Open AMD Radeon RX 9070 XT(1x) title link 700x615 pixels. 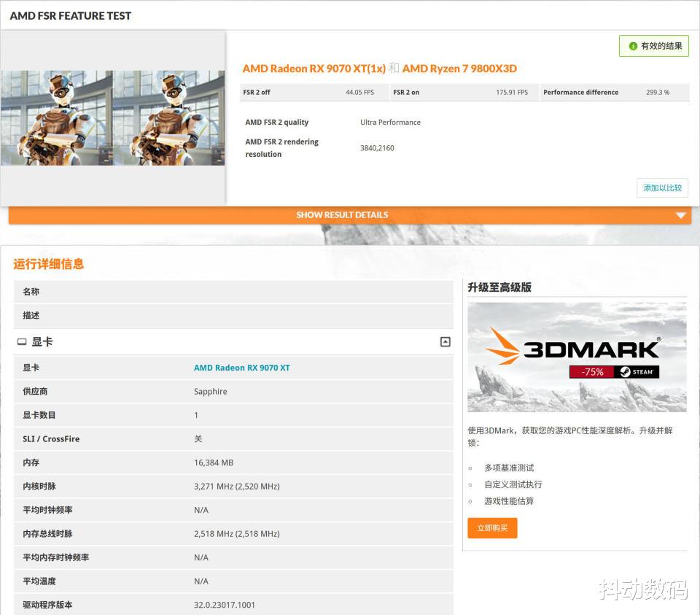[x=314, y=69]
